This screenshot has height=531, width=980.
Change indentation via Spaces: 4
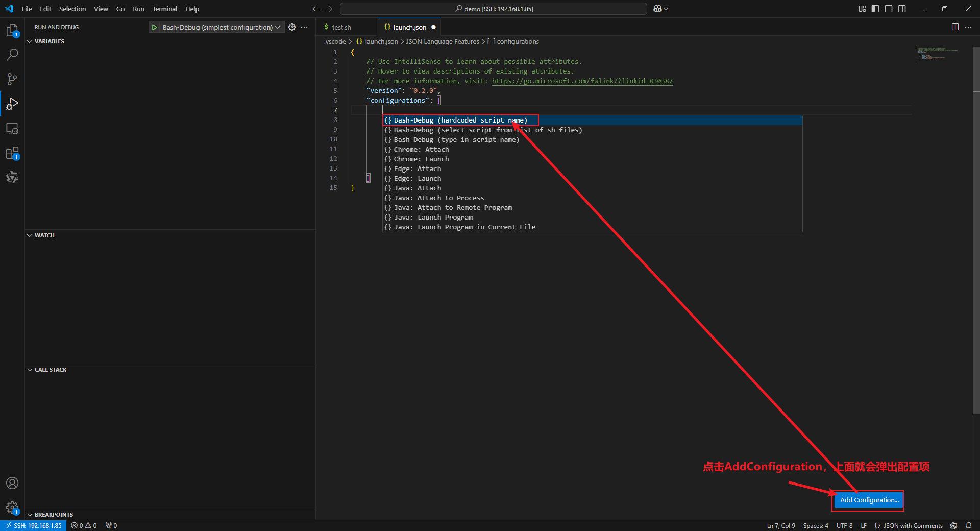coord(816,525)
